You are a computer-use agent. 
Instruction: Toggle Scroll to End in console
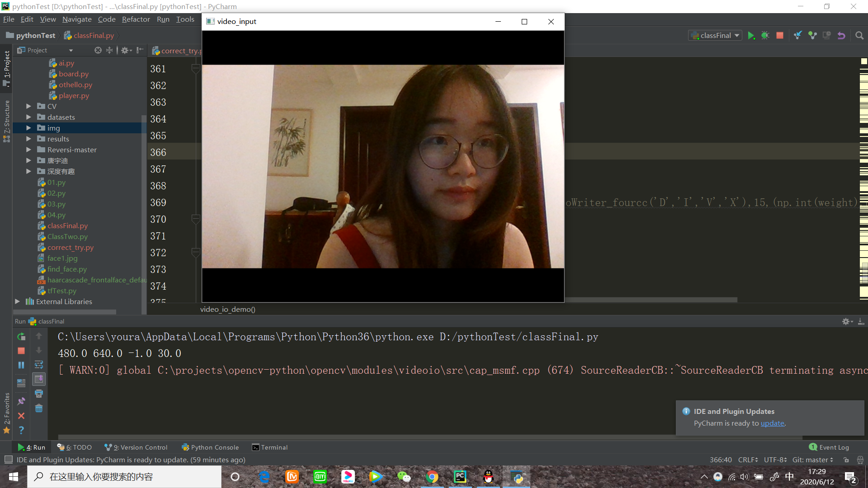[x=39, y=379]
